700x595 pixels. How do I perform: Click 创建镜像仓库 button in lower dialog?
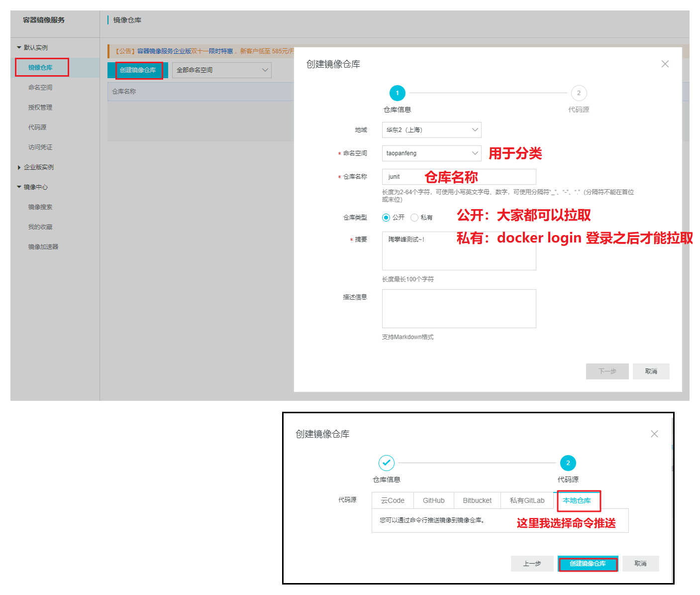(x=588, y=564)
